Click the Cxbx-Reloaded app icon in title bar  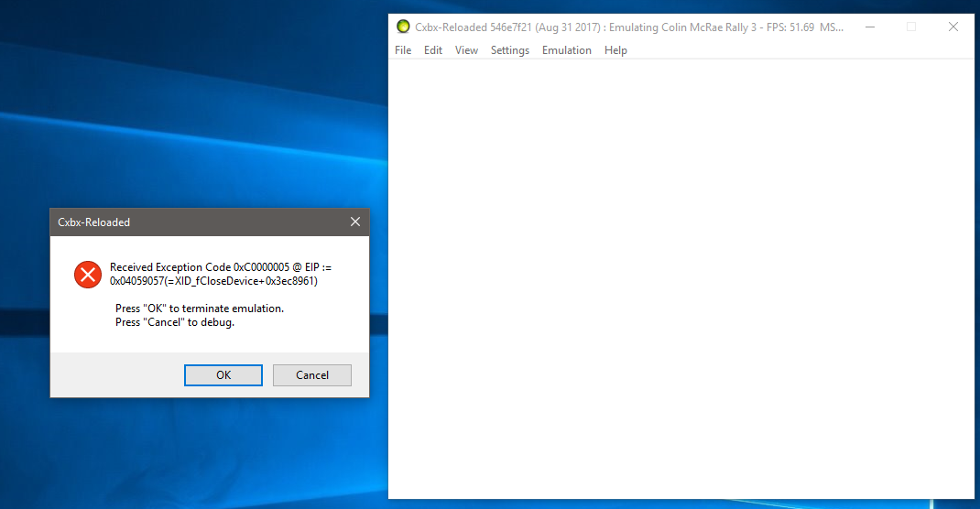pos(403,27)
